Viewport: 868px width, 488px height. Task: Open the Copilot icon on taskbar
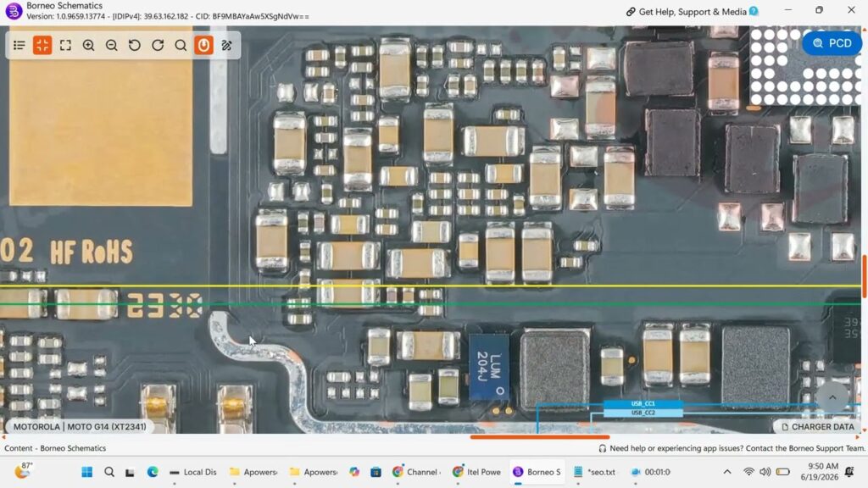pyautogui.click(x=354, y=472)
